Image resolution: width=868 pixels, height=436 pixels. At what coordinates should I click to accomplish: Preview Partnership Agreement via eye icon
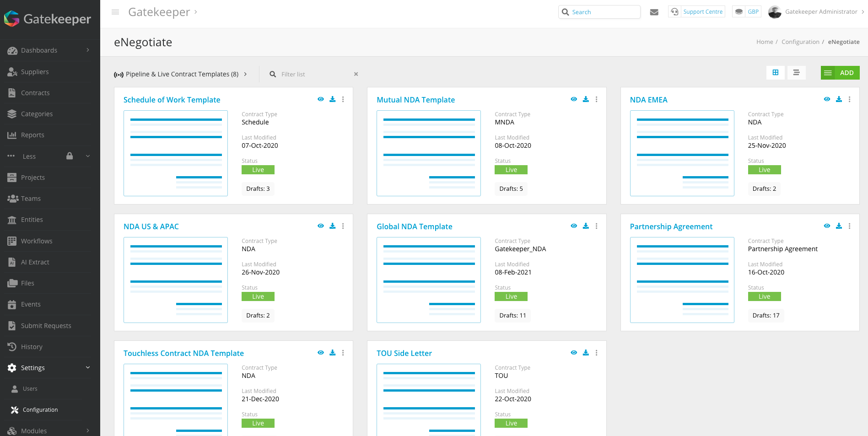pyautogui.click(x=827, y=226)
